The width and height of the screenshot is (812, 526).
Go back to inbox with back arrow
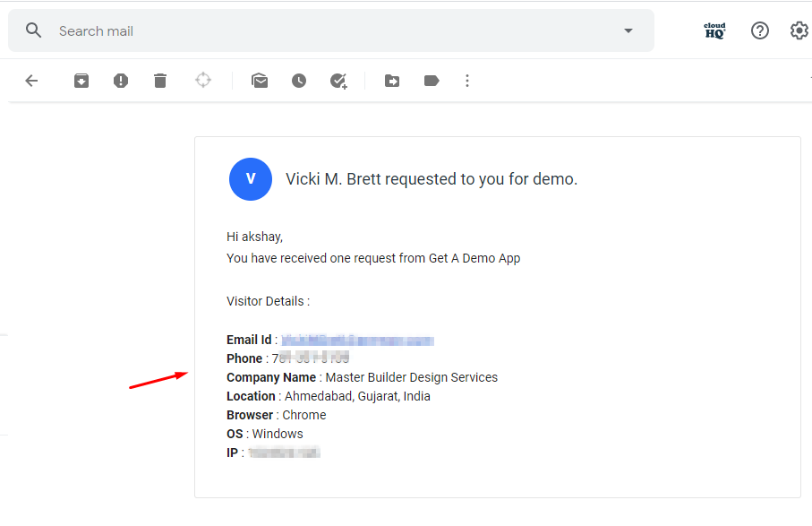tap(31, 81)
